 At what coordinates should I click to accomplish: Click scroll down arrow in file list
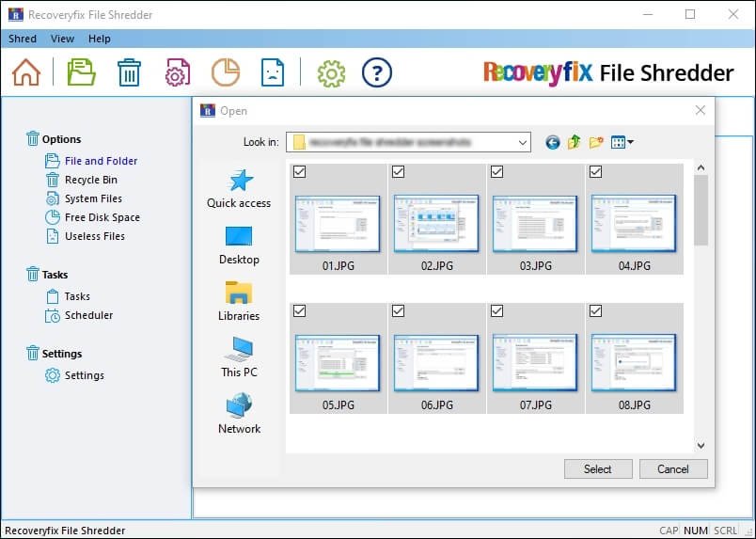tap(701, 445)
